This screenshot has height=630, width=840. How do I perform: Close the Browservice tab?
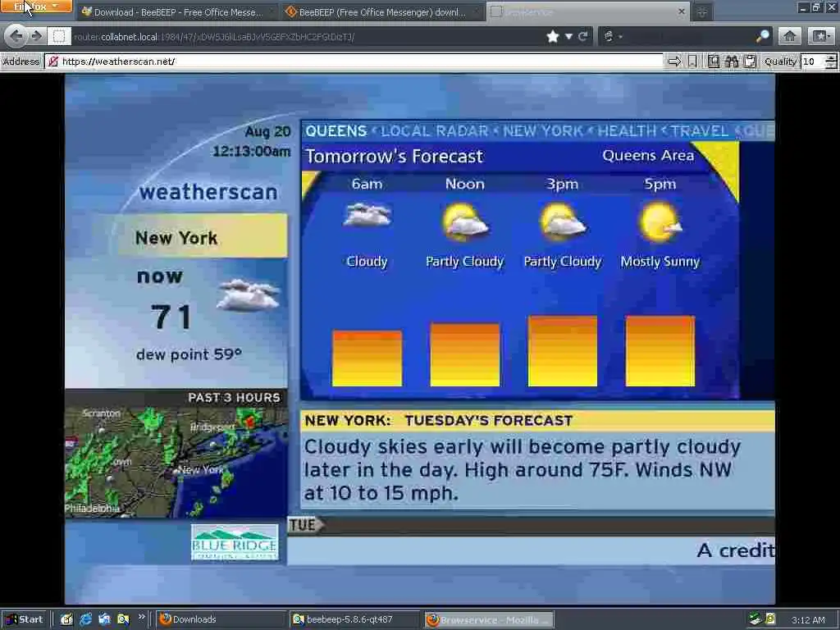point(682,11)
